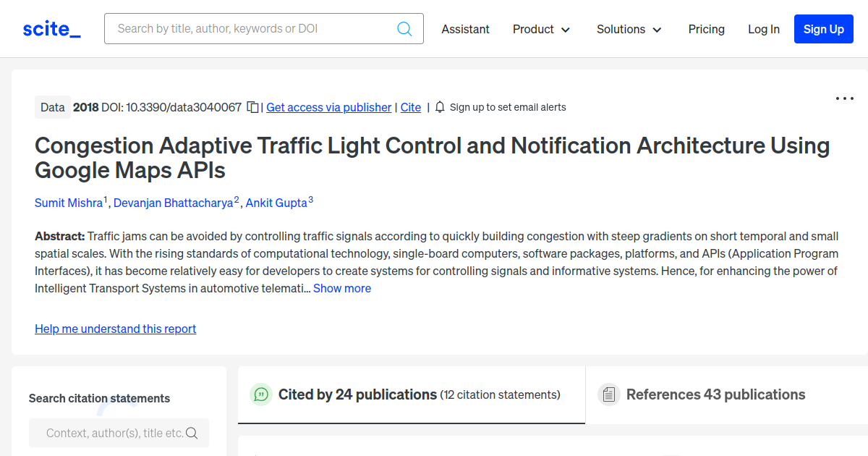868x456 pixels.
Task: Click the citation statements search magnifier icon
Action: click(x=192, y=433)
